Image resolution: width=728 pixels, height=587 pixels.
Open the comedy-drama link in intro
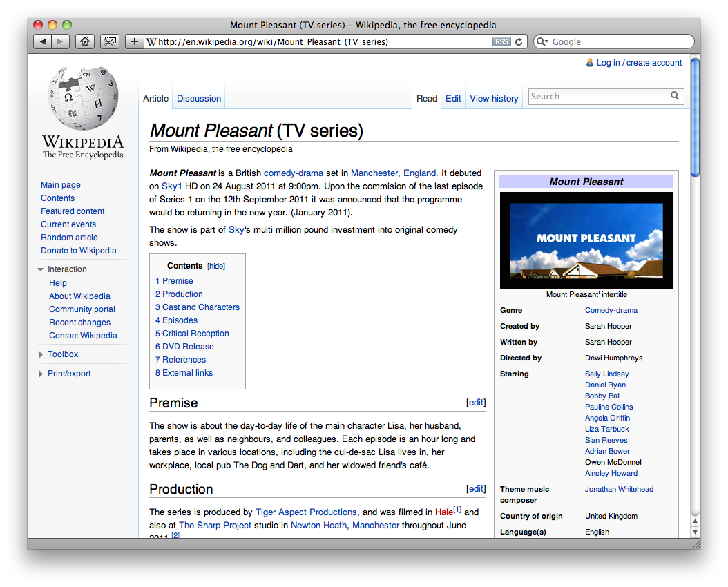(x=294, y=173)
